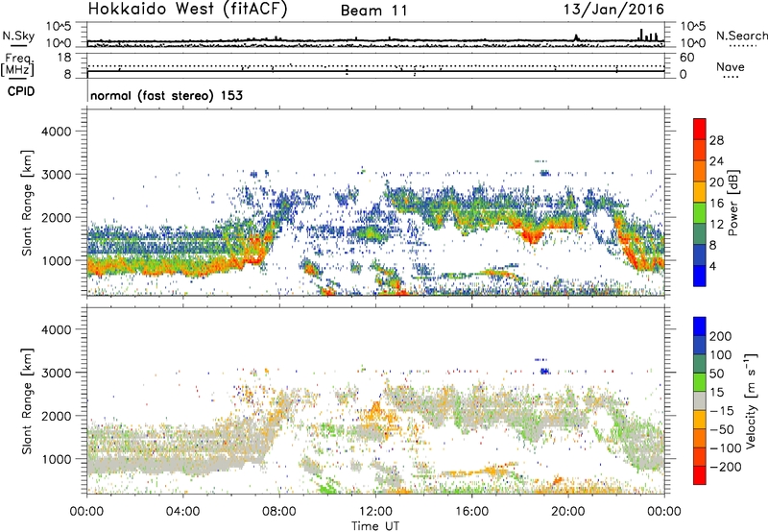Screen dimensions: 768x532
Task: Click the 'N.Search' legend label
Action: tap(741, 36)
